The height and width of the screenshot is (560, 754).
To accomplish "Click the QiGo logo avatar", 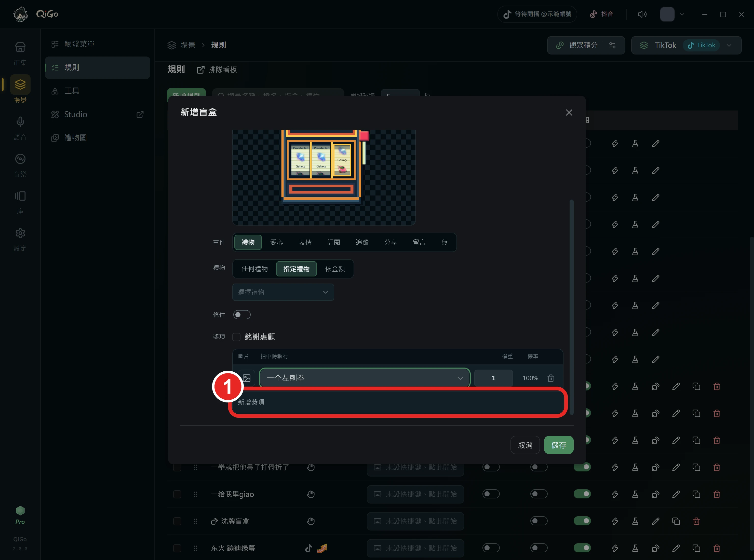I will (20, 14).
